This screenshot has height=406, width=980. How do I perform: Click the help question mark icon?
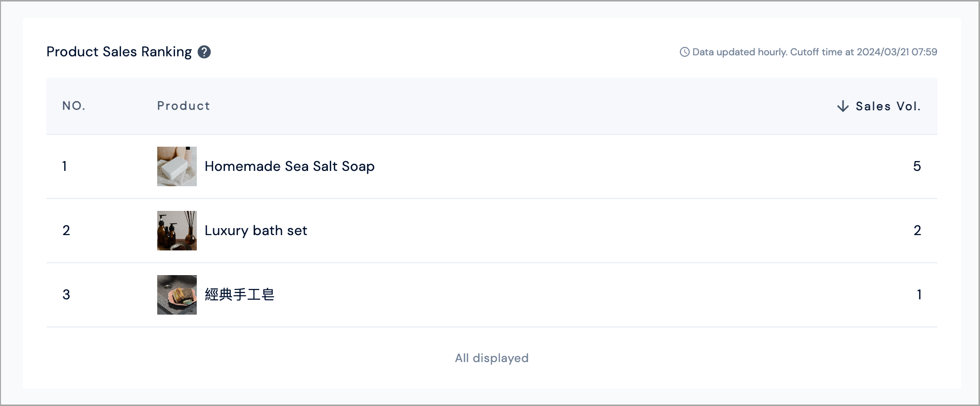[x=204, y=52]
